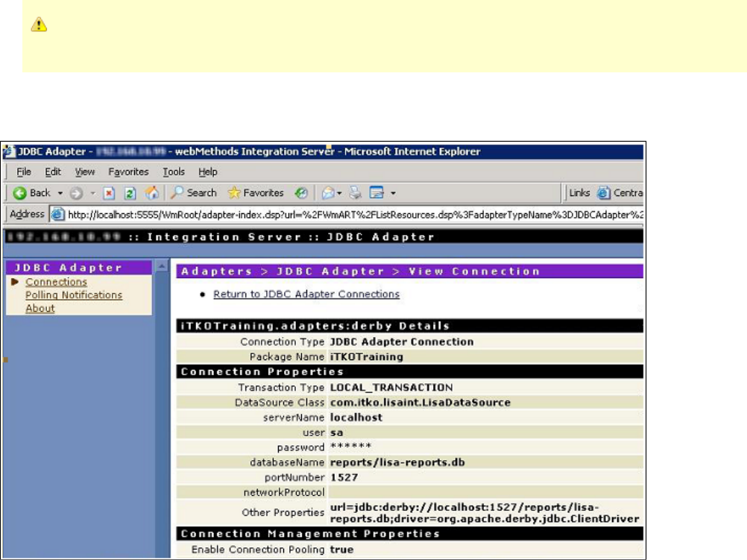Select Enable Connection Pooling value true
The image size is (747, 560).
[341, 550]
